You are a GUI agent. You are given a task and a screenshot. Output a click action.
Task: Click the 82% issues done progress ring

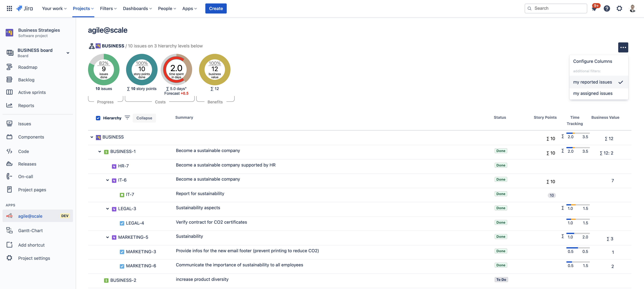point(103,70)
